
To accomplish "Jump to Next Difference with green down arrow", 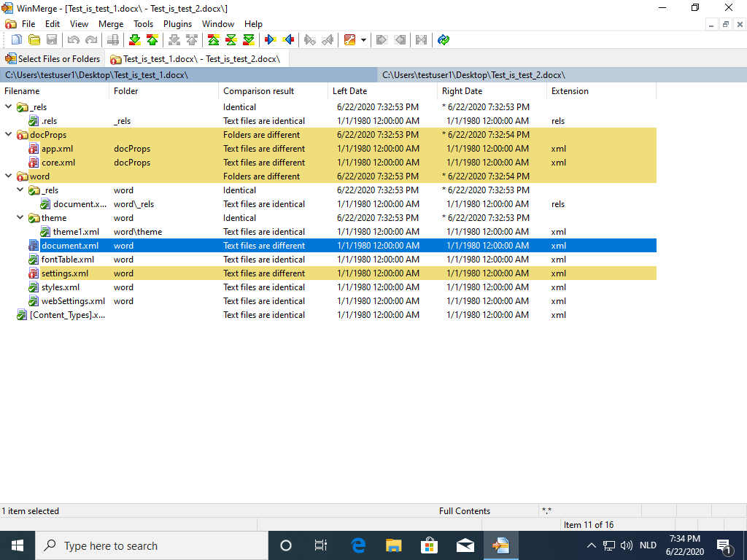I will click(135, 40).
